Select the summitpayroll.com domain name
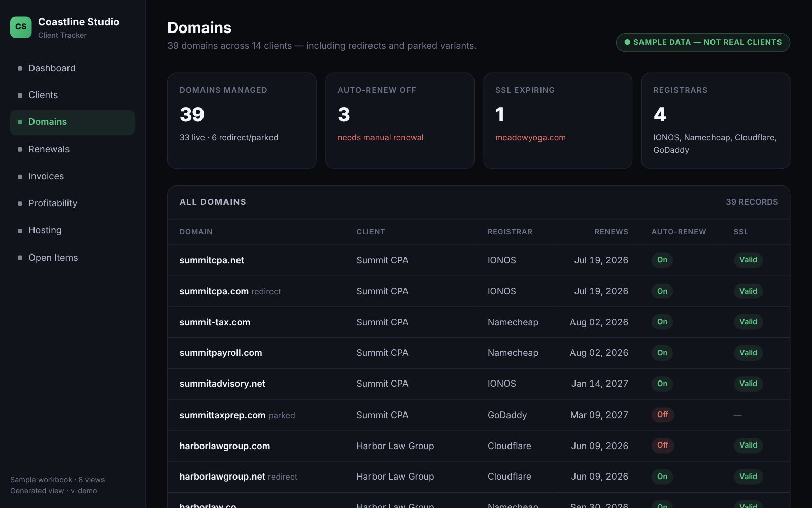 [221, 353]
